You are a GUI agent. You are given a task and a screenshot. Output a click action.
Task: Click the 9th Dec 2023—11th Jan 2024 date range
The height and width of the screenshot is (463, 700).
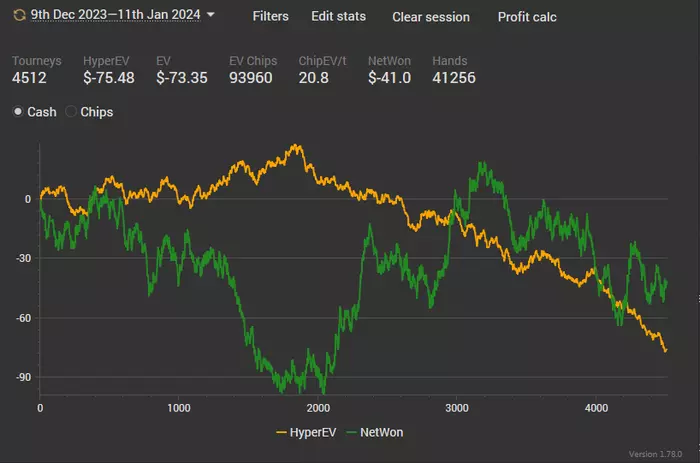115,15
